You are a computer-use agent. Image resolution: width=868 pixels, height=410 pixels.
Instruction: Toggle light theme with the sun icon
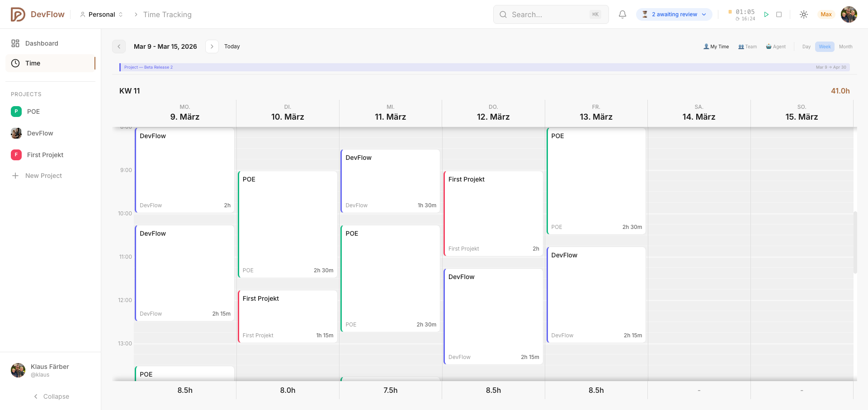point(804,14)
